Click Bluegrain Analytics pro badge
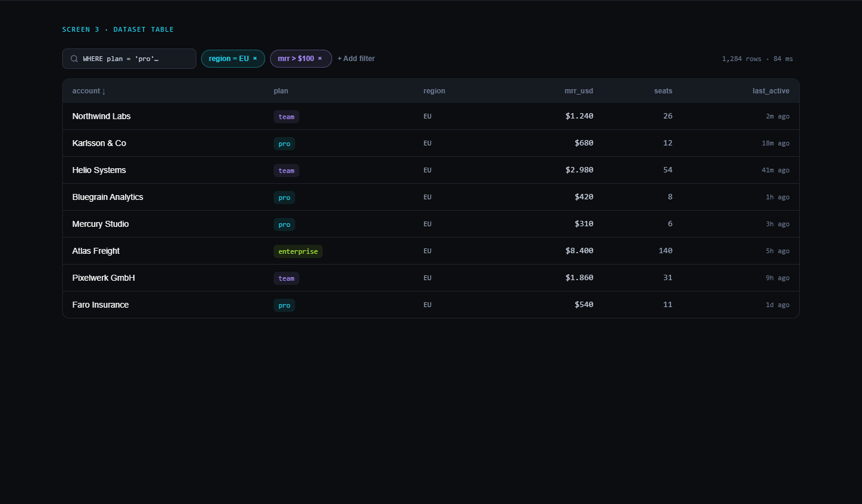Viewport: 862px width, 504px height. (x=284, y=198)
